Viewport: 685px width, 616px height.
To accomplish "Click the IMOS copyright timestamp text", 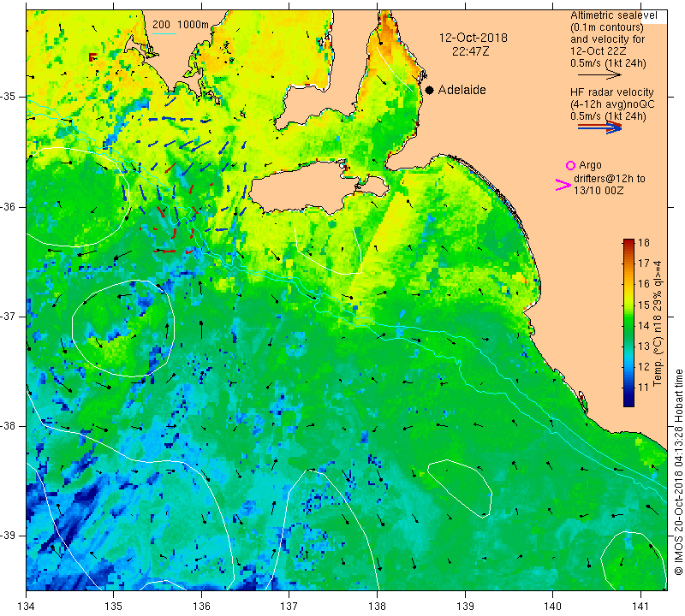I will pyautogui.click(x=678, y=472).
